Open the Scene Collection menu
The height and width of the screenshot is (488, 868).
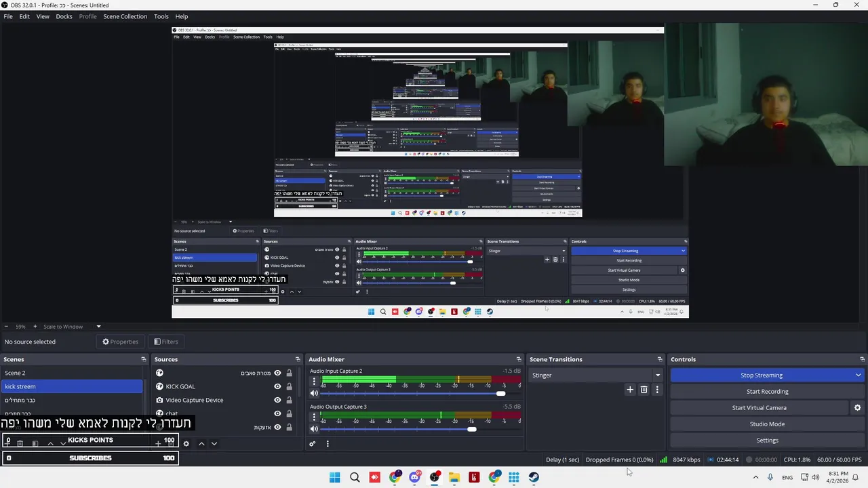125,16
